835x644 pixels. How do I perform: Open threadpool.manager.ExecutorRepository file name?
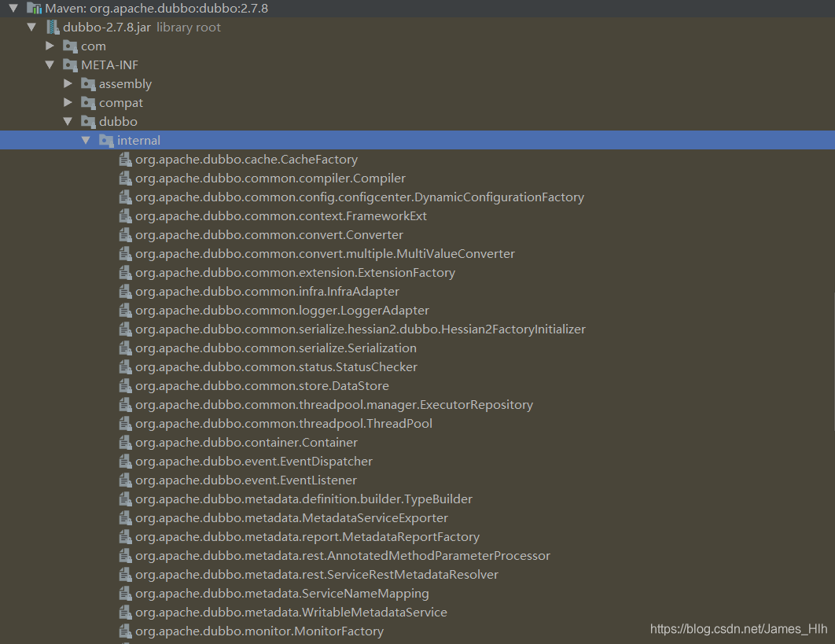click(x=334, y=404)
